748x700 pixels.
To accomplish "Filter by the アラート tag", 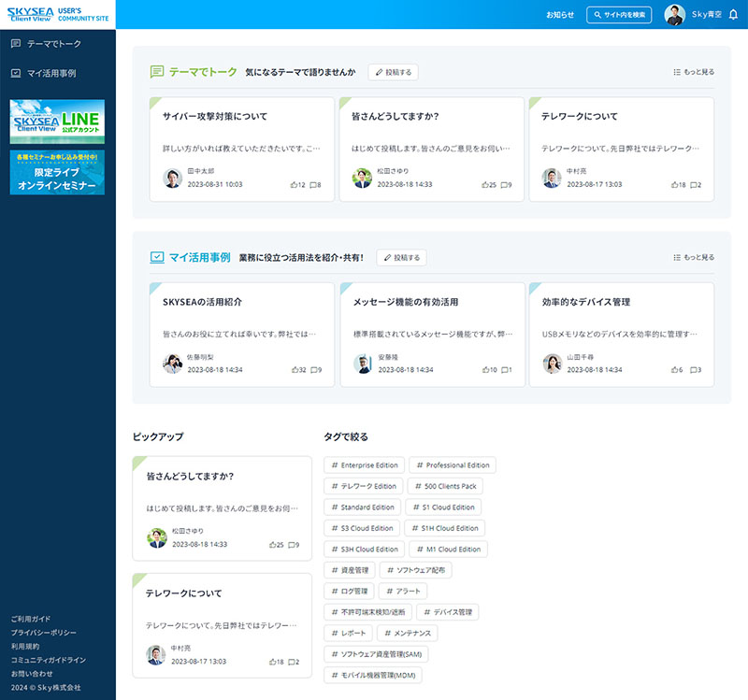I will (x=403, y=591).
